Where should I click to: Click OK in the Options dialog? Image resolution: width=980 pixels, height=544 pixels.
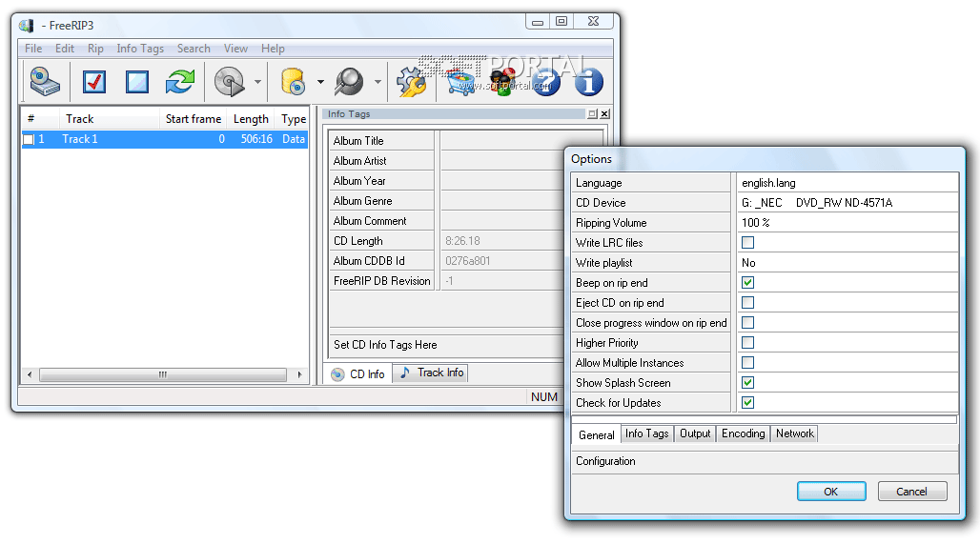831,492
